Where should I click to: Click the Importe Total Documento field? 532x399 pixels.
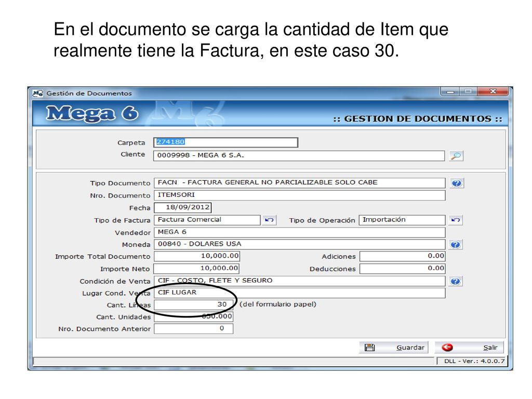197,256
